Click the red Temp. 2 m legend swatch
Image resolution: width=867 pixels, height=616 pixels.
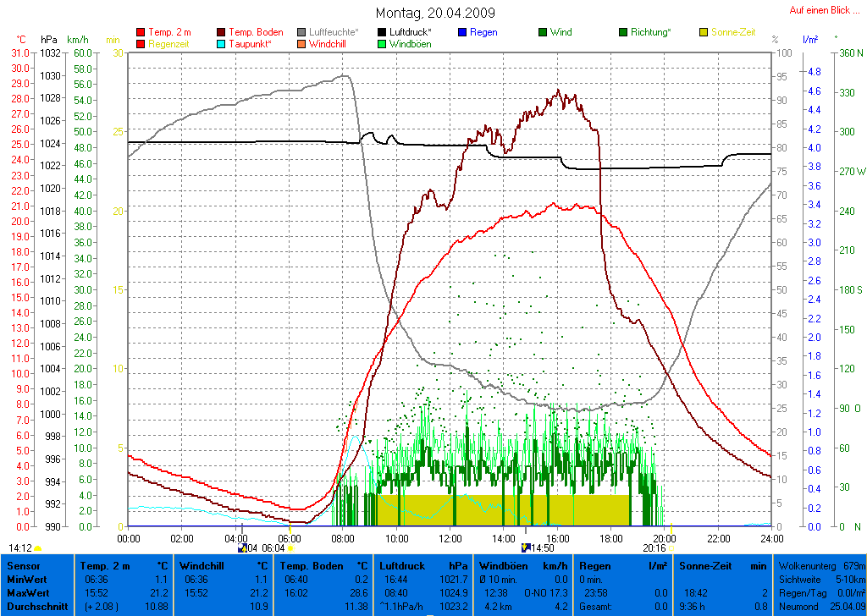[141, 32]
